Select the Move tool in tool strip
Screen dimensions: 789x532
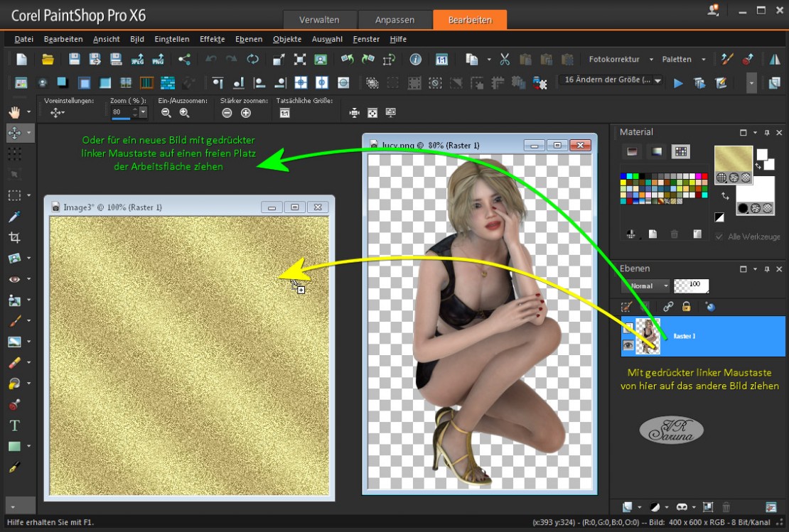click(15, 133)
